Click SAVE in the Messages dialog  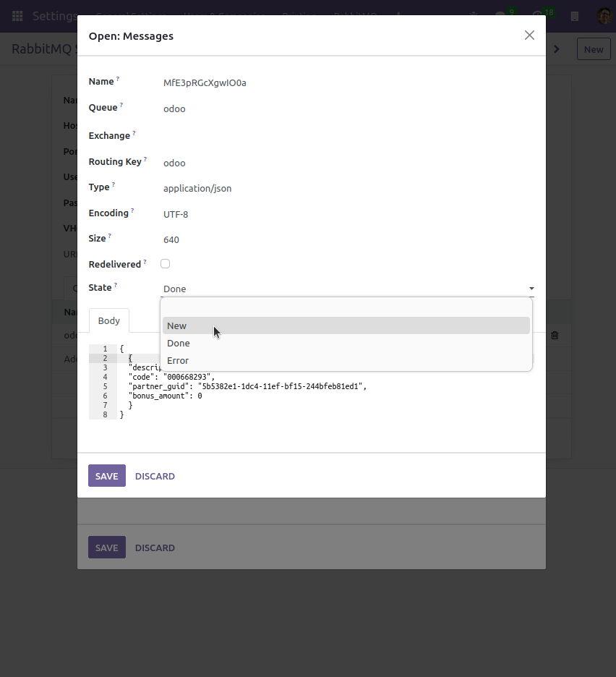click(x=106, y=476)
